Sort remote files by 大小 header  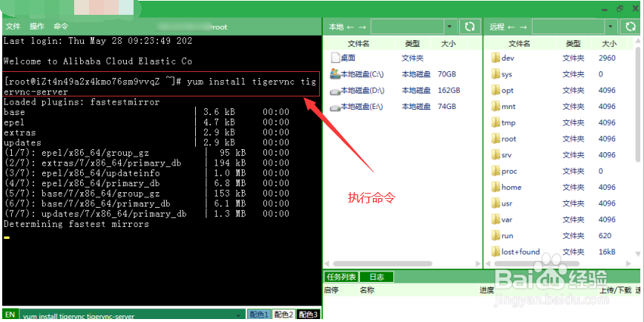tap(608, 43)
